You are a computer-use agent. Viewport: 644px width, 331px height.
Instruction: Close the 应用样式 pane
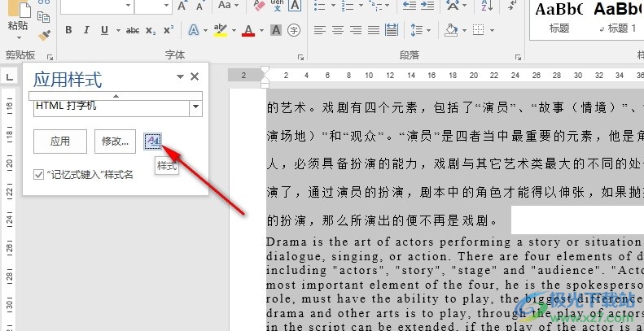[x=195, y=76]
